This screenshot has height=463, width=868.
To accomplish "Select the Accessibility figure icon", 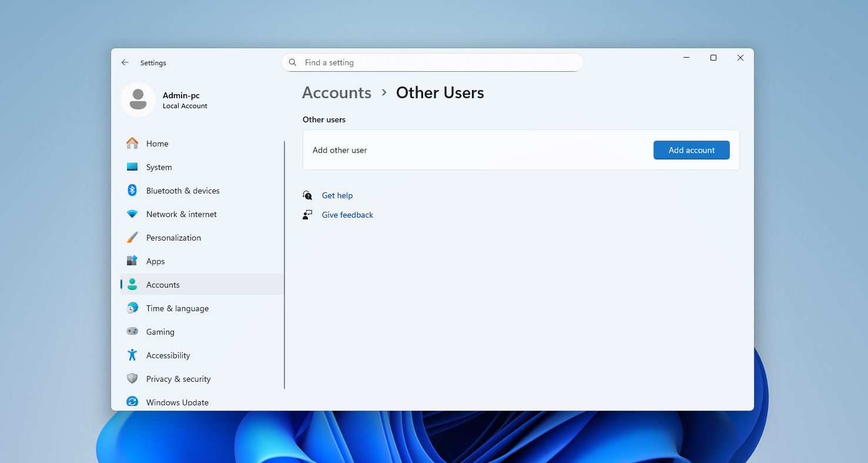I will 132,355.
